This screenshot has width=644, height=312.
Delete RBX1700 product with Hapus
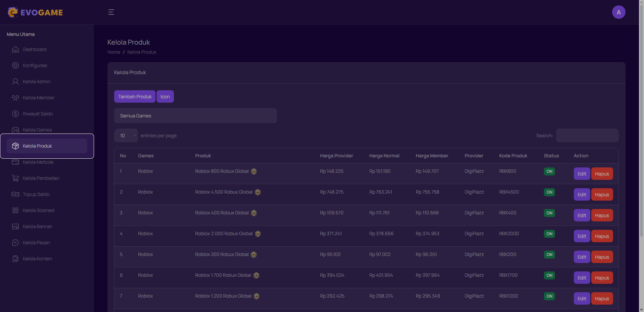click(x=602, y=278)
